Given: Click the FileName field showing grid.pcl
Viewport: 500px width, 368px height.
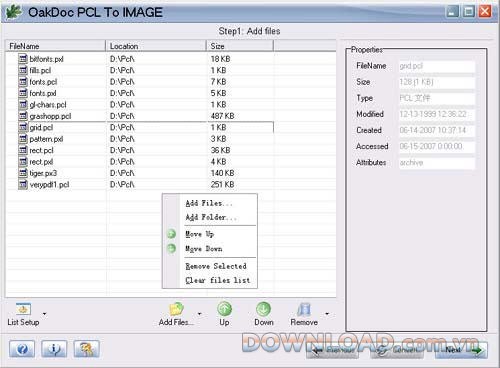Looking at the screenshot, I should coord(437,66).
